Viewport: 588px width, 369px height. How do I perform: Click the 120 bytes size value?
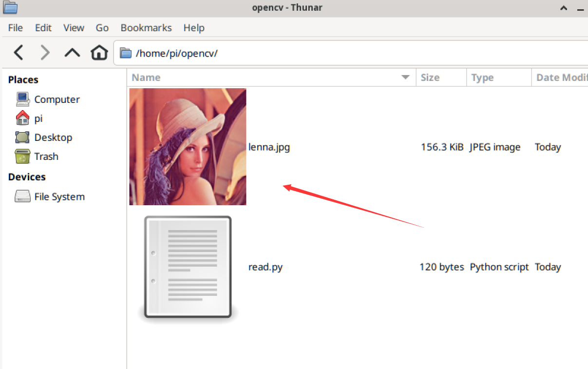click(442, 267)
